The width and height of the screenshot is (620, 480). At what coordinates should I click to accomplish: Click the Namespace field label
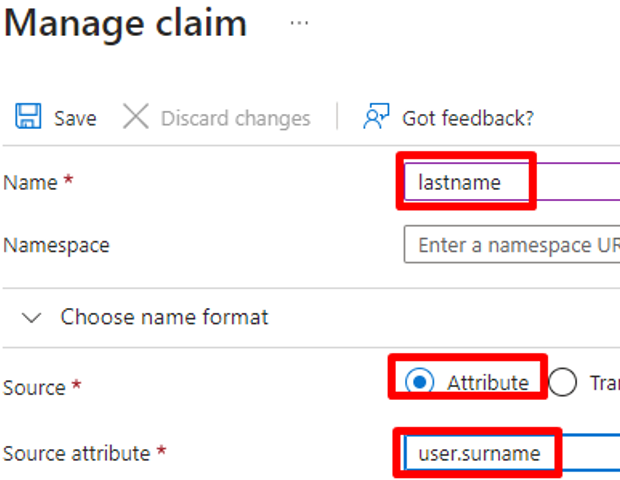(56, 245)
